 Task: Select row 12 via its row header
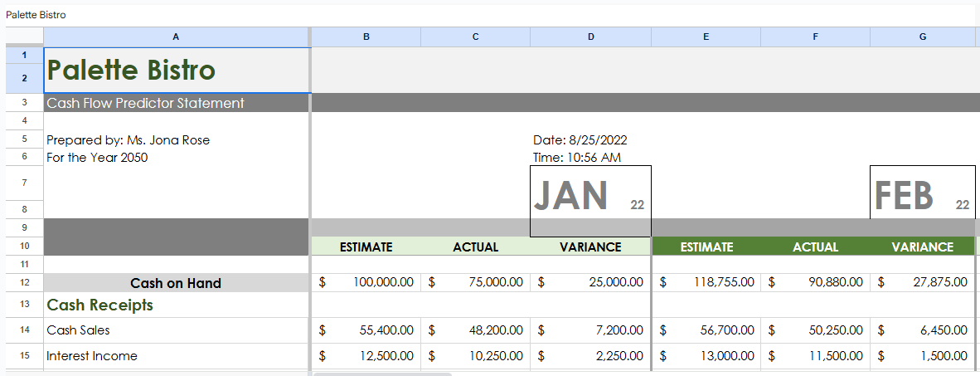[24, 283]
